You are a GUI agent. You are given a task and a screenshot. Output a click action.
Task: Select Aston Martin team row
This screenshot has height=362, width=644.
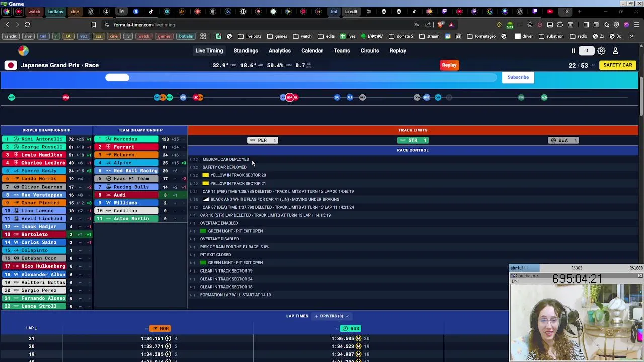pyautogui.click(x=140, y=219)
